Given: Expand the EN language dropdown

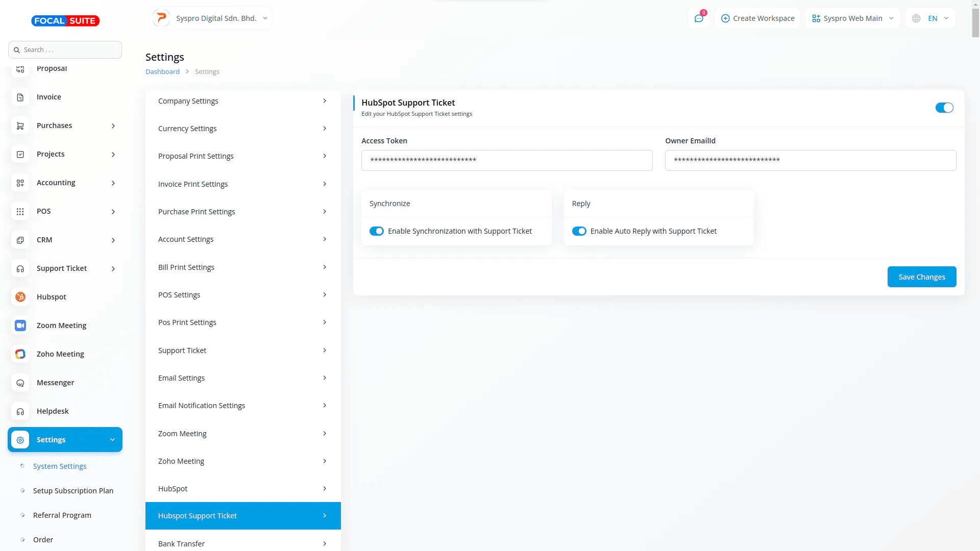Looking at the screenshot, I should [930, 18].
